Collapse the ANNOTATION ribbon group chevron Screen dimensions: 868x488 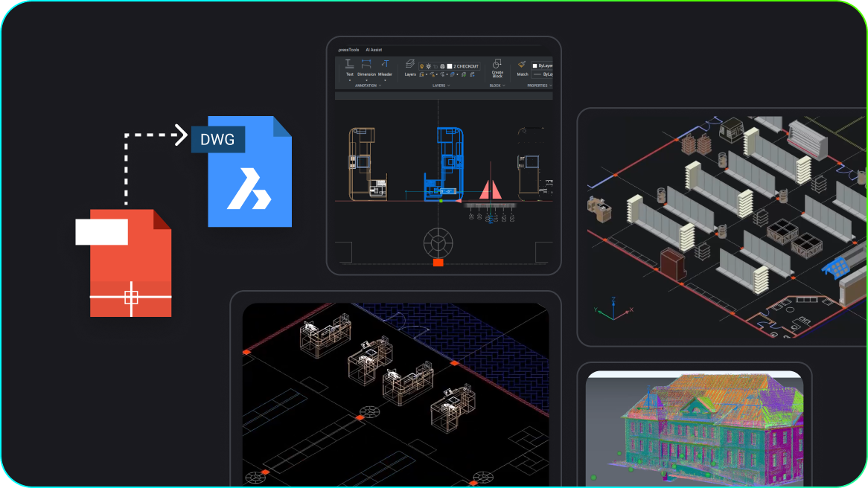pyautogui.click(x=380, y=85)
